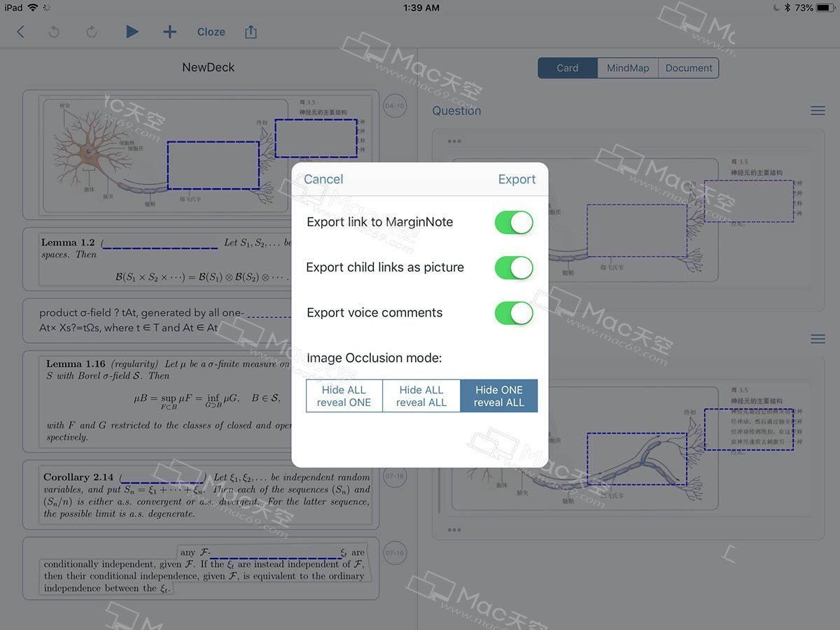Switch to the Card tab
Image resolution: width=840 pixels, height=630 pixels.
pyautogui.click(x=568, y=68)
